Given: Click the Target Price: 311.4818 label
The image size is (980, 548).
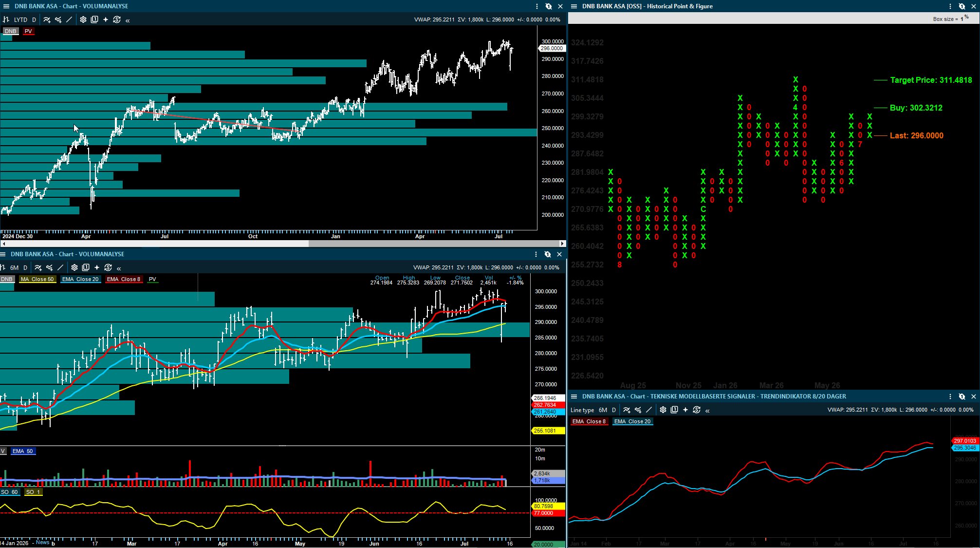Looking at the screenshot, I should tap(931, 80).
